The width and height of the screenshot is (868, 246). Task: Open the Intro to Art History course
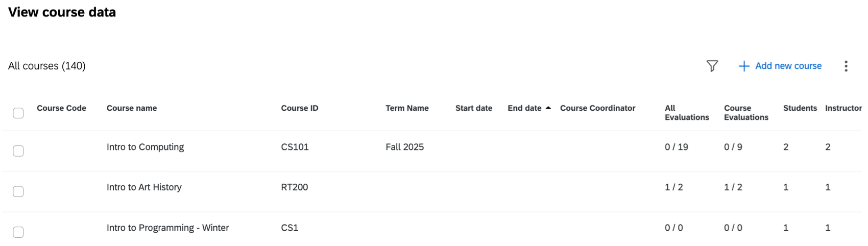(144, 187)
